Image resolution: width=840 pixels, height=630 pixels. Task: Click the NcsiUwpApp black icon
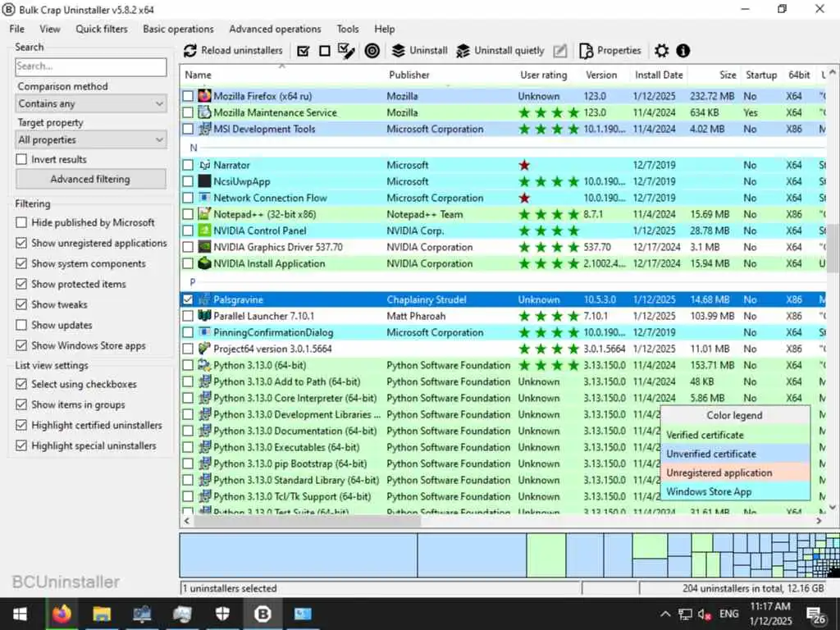pos(204,181)
